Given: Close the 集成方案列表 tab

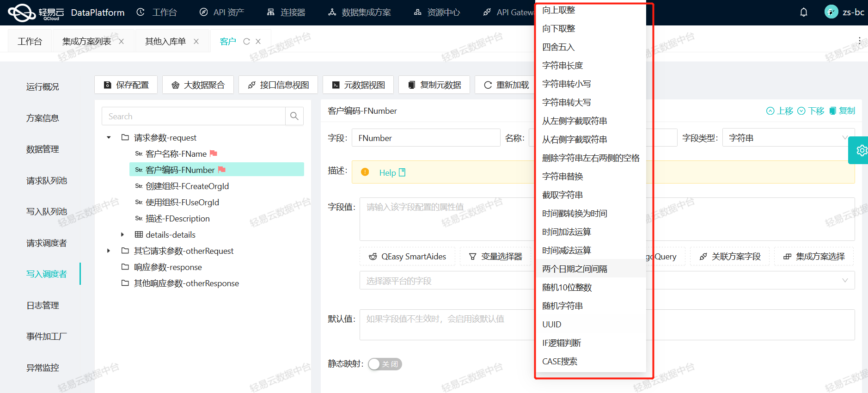Looking at the screenshot, I should click(121, 42).
